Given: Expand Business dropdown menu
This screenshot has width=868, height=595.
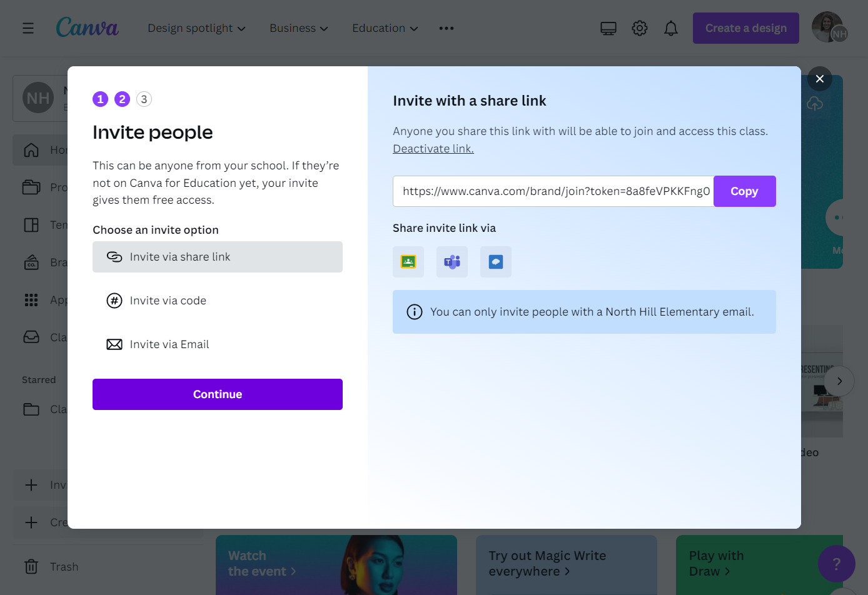Looking at the screenshot, I should tap(298, 28).
